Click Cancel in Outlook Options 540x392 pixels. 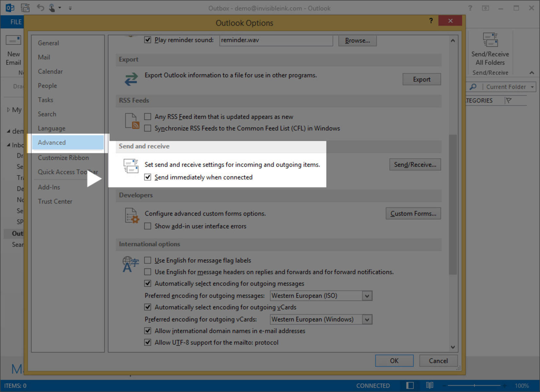438,361
